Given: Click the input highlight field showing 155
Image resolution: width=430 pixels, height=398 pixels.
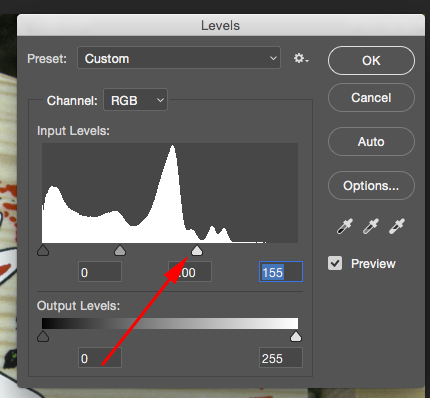Looking at the screenshot, I should [281, 272].
